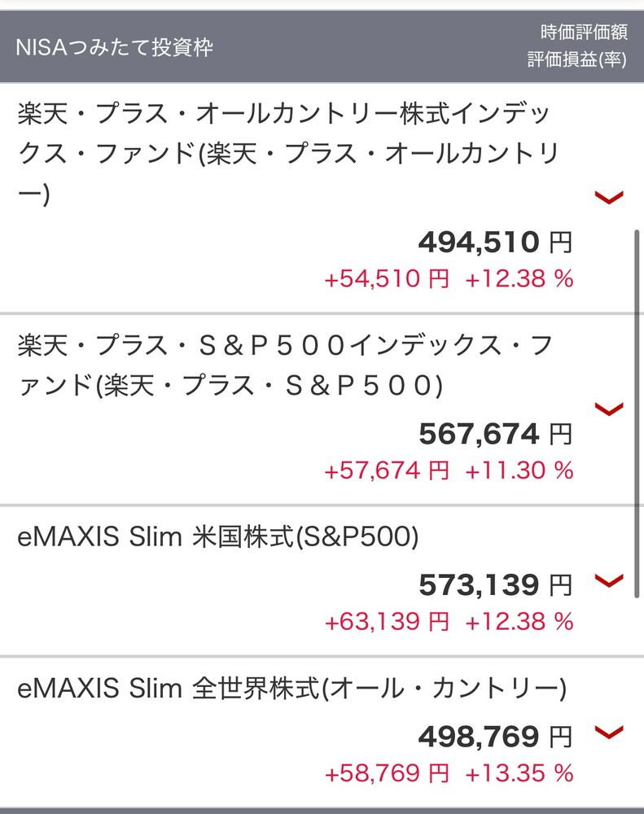Expand the eMAXIS Slim 米国株式(S&P500) chevron
The height and width of the screenshot is (814, 644).
[x=610, y=580]
